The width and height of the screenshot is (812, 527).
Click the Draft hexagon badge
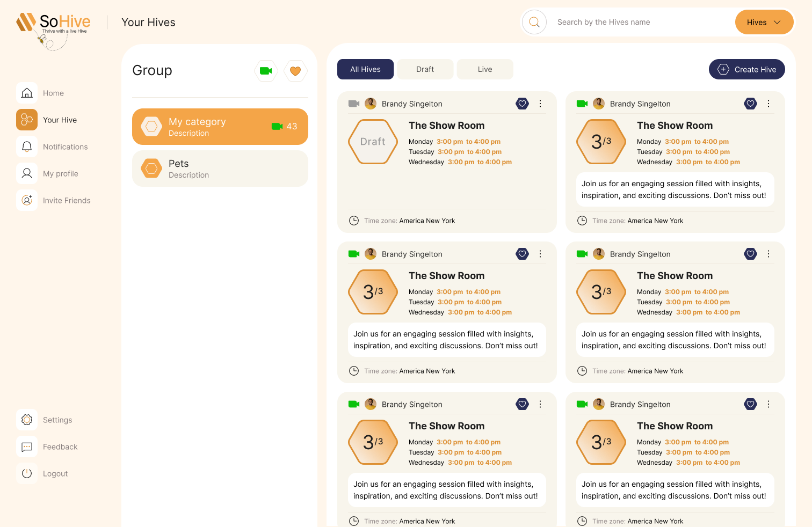click(373, 142)
